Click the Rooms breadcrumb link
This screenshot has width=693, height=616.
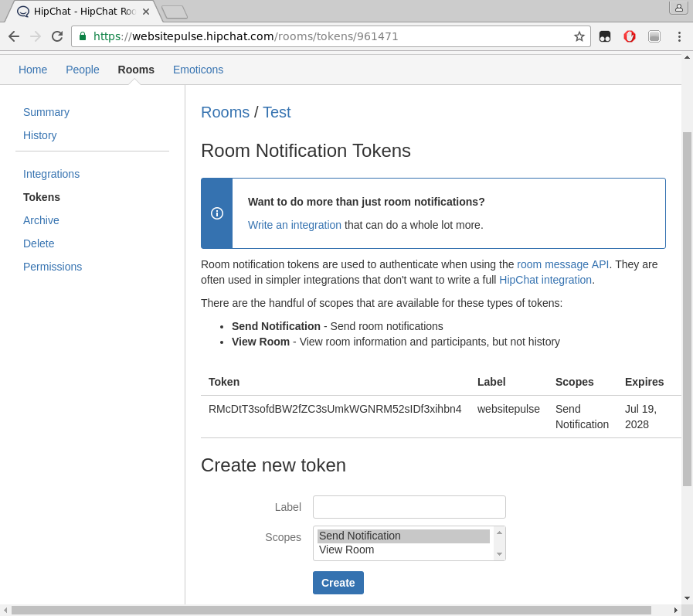pos(225,112)
